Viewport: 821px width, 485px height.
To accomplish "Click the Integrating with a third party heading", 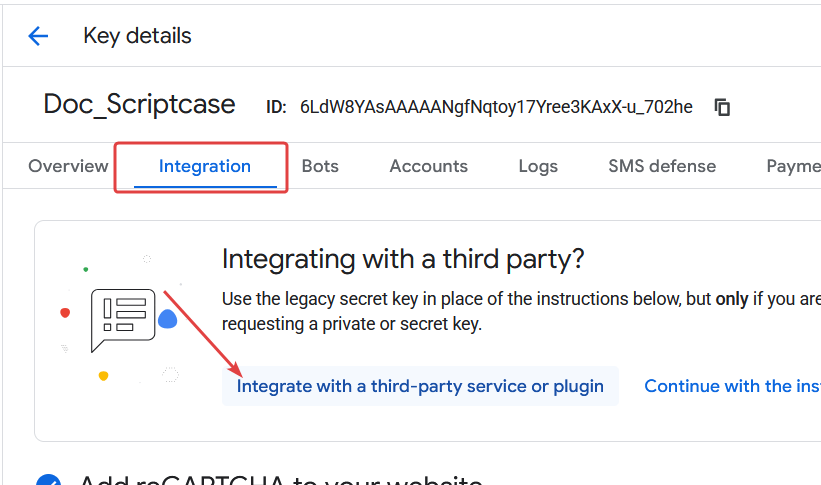I will (403, 259).
